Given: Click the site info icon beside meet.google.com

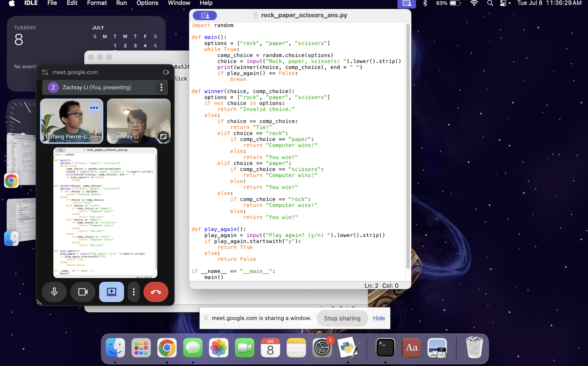Looking at the screenshot, I should 45,72.
